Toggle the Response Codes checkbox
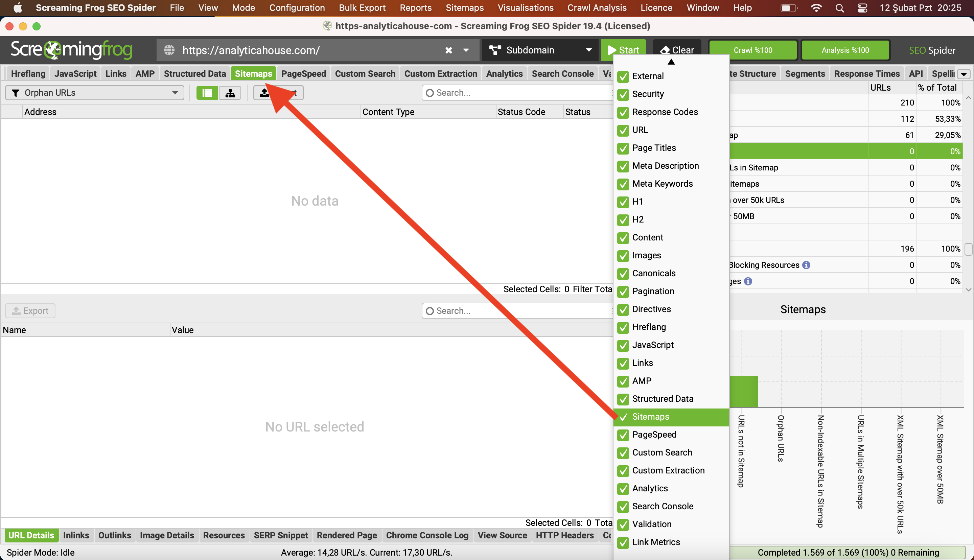974x560 pixels. pyautogui.click(x=623, y=112)
